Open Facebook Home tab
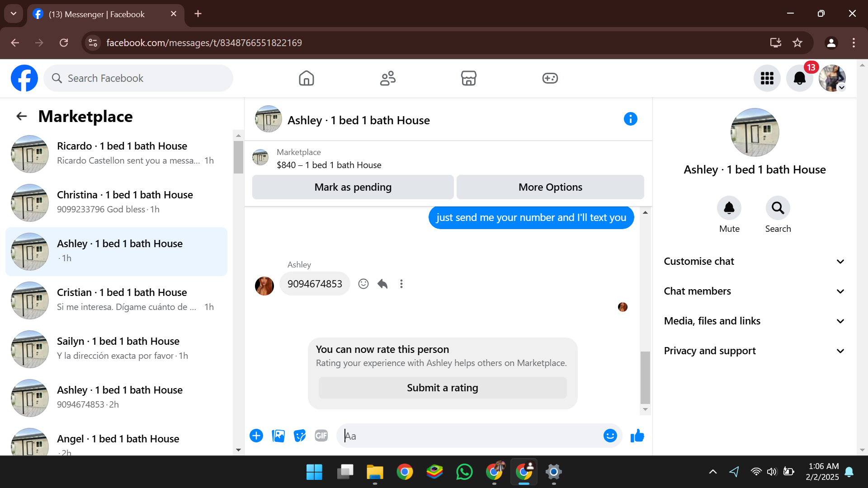This screenshot has width=868, height=488. coord(306,78)
